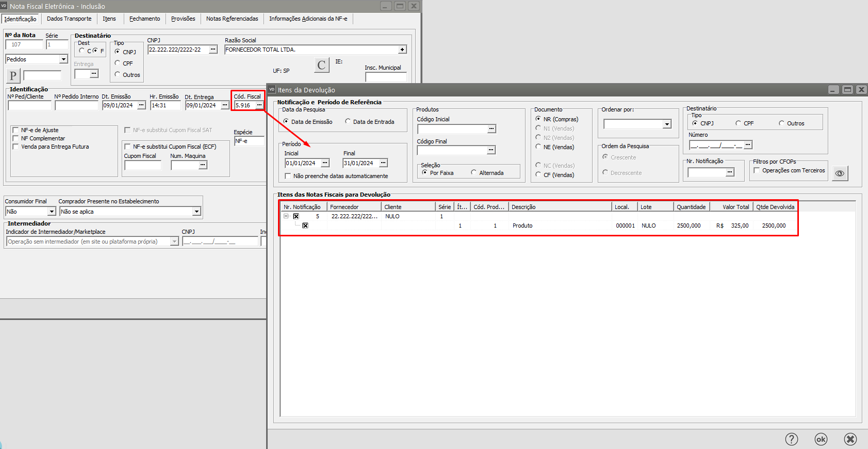
Task: Open Período Final calendar ellipsis
Action: click(x=383, y=163)
